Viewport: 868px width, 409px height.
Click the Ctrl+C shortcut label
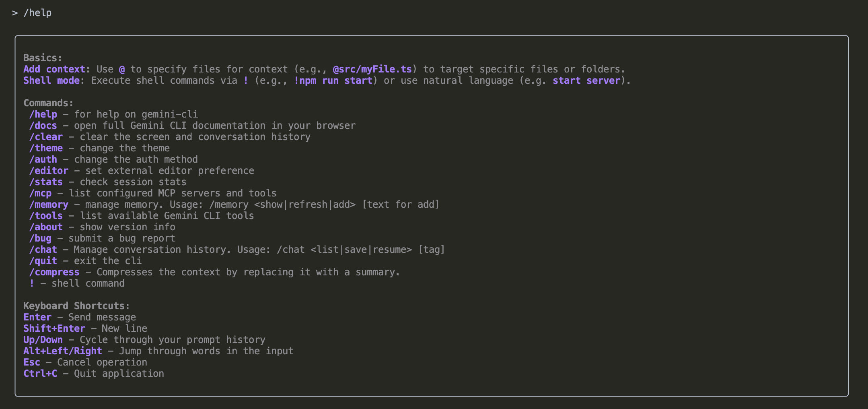tap(40, 374)
